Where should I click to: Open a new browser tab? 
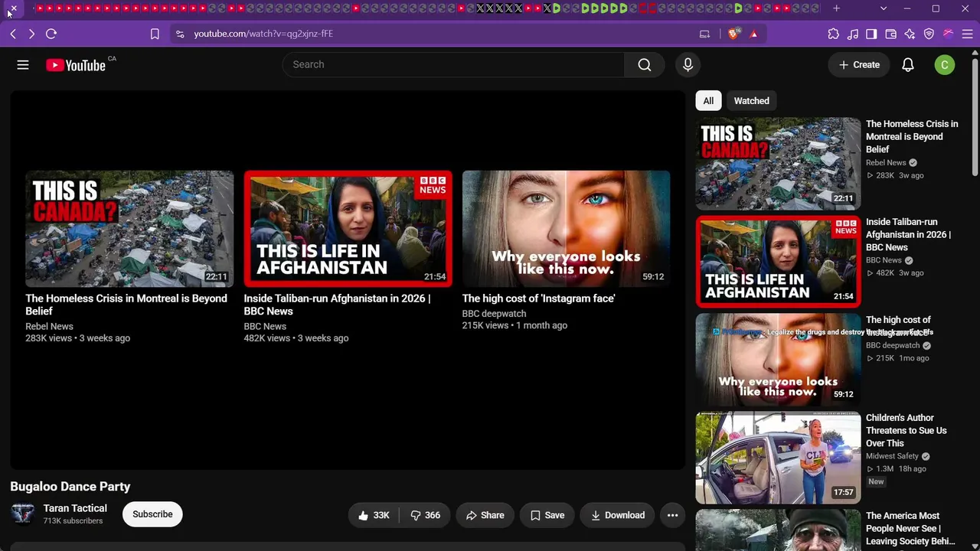[836, 8]
